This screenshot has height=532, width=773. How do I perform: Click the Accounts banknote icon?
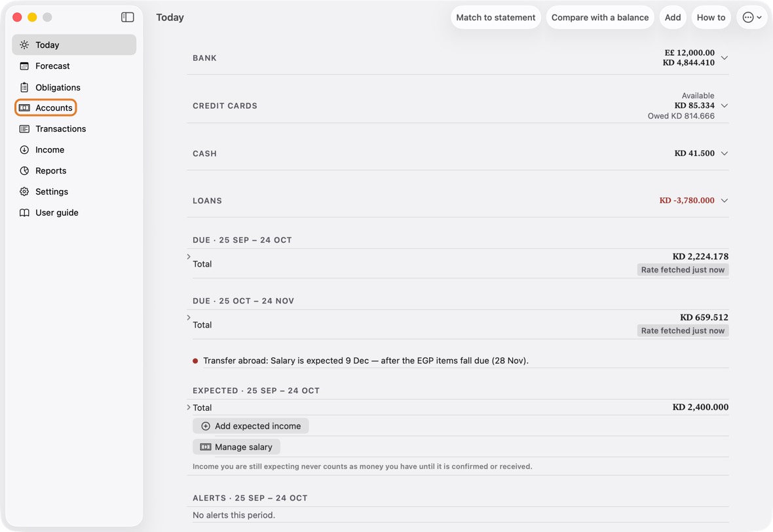click(24, 108)
